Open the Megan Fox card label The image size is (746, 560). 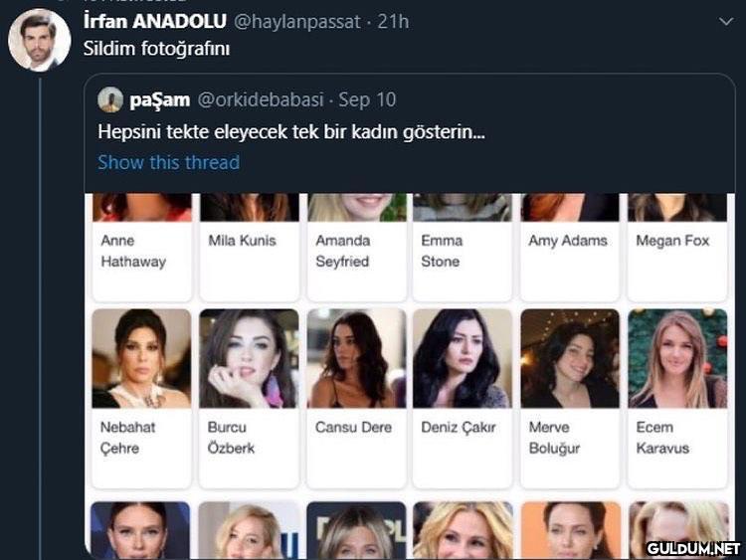point(672,241)
